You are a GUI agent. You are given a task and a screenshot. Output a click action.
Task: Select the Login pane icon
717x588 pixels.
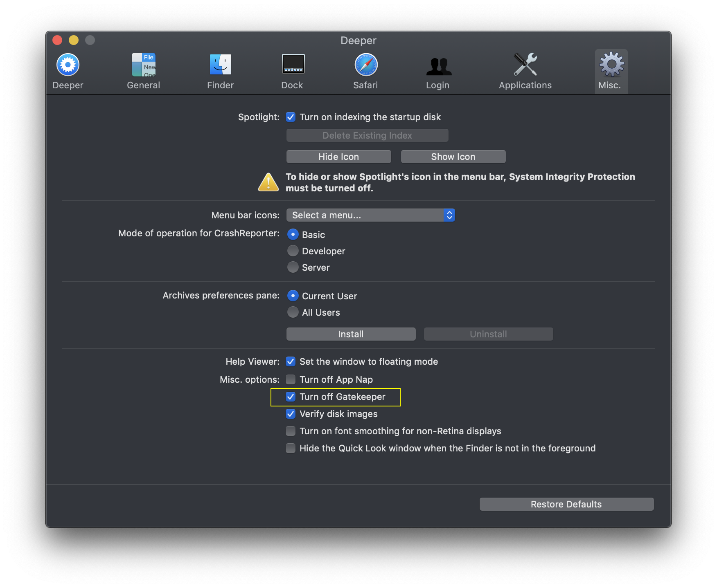pyautogui.click(x=438, y=70)
